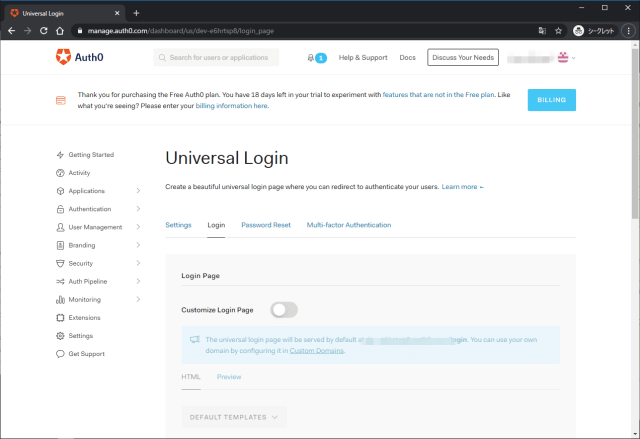
Task: Click the browser back arrow
Action: click(11, 31)
